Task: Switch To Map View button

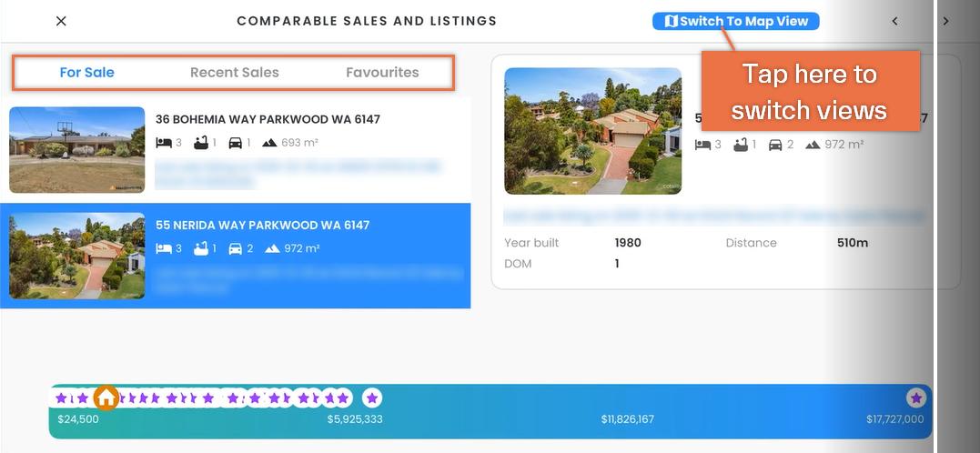Action: click(x=735, y=21)
